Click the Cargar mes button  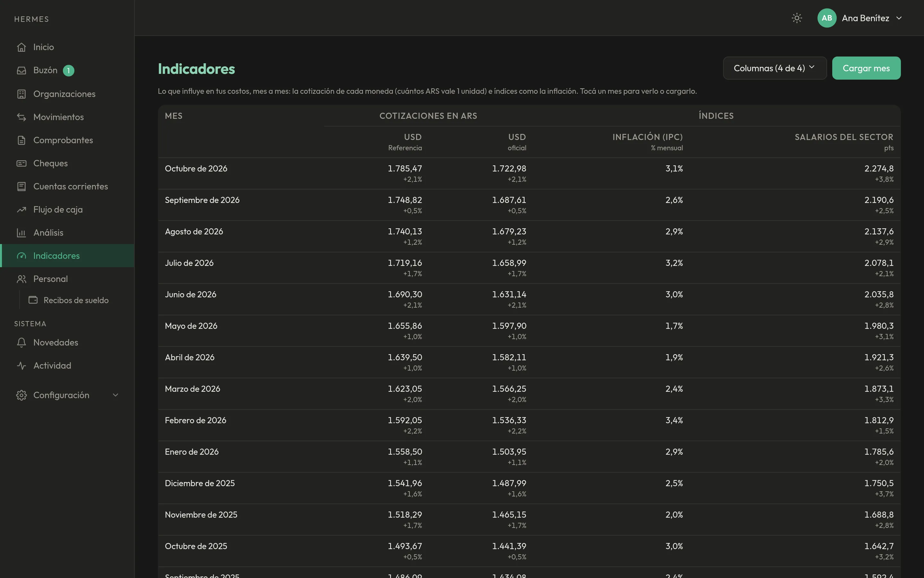coord(866,68)
